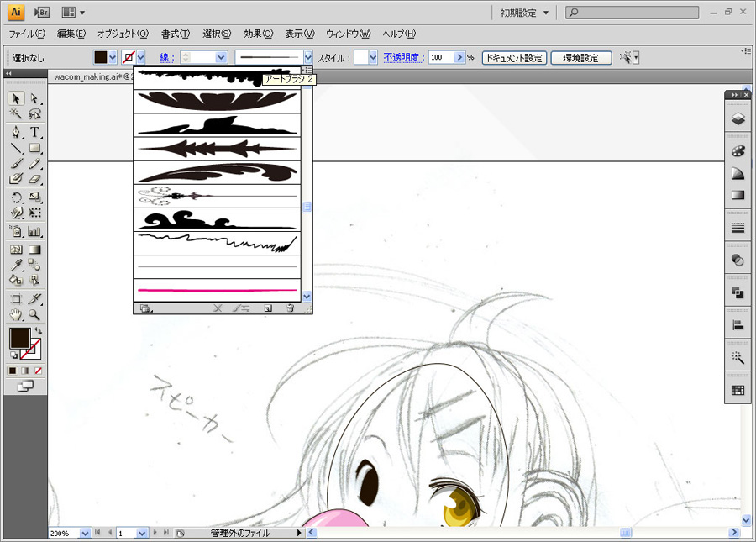This screenshot has height=542, width=756.
Task: Select the Line Segment tool
Action: [x=16, y=148]
